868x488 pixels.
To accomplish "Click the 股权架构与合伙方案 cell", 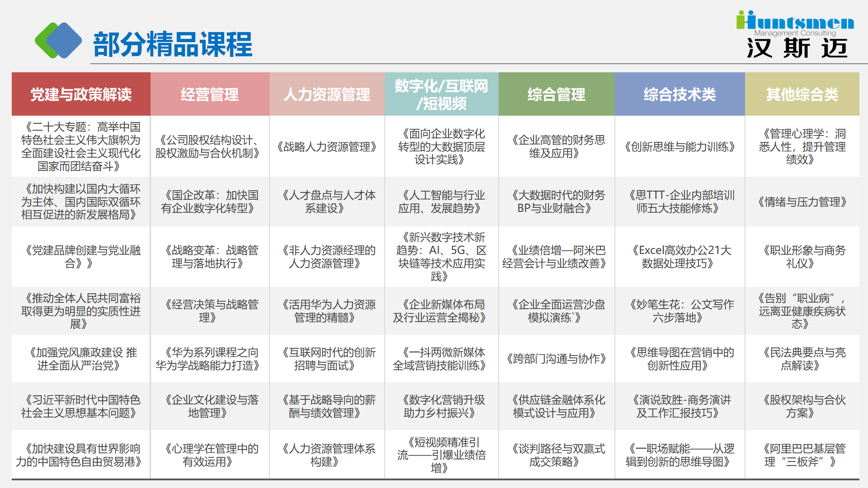I will 802,406.
